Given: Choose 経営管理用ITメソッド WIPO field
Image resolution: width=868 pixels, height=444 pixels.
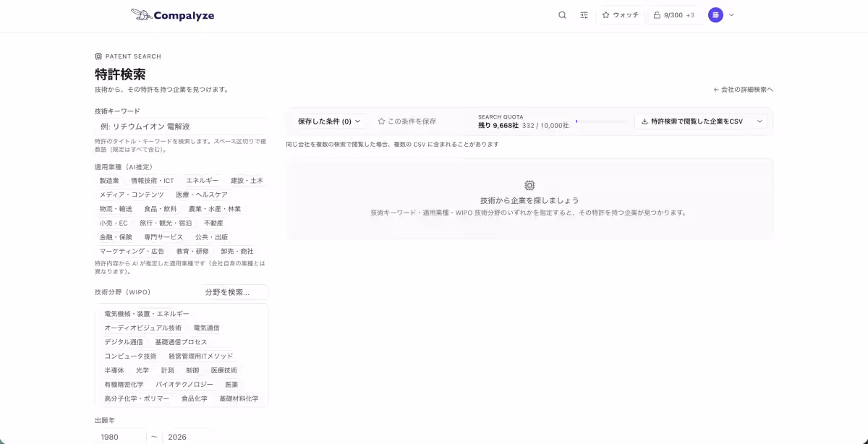Looking at the screenshot, I should click(201, 356).
